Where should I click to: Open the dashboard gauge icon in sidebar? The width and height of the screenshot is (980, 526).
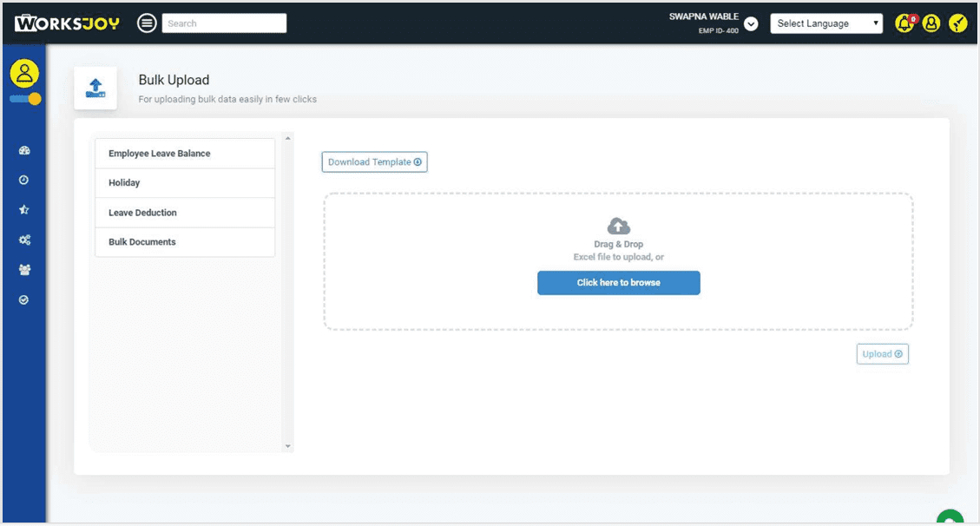point(24,151)
